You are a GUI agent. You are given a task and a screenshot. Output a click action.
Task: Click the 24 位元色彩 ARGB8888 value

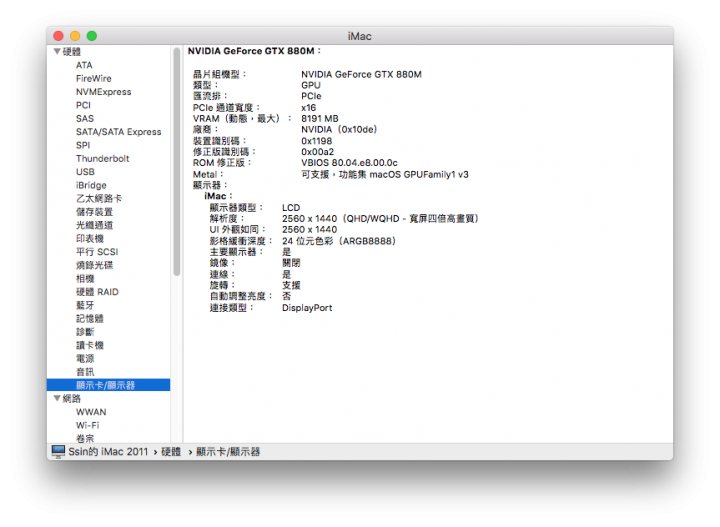[338, 241]
